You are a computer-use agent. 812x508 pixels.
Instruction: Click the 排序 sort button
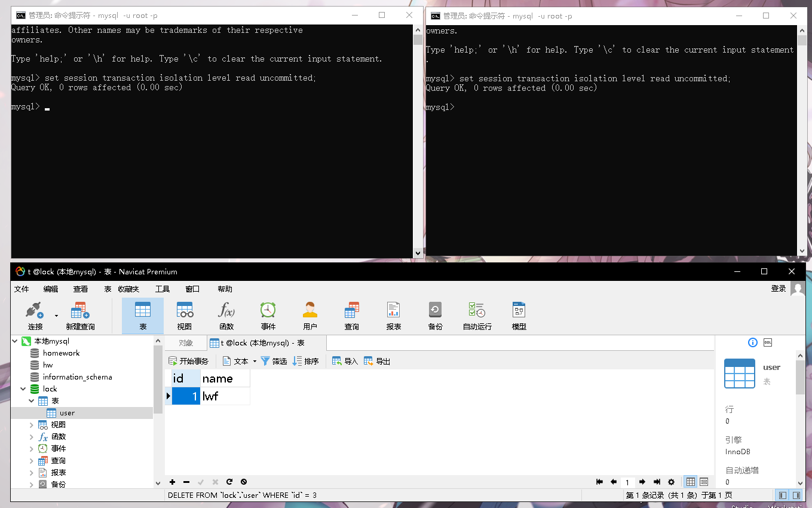[x=306, y=361]
